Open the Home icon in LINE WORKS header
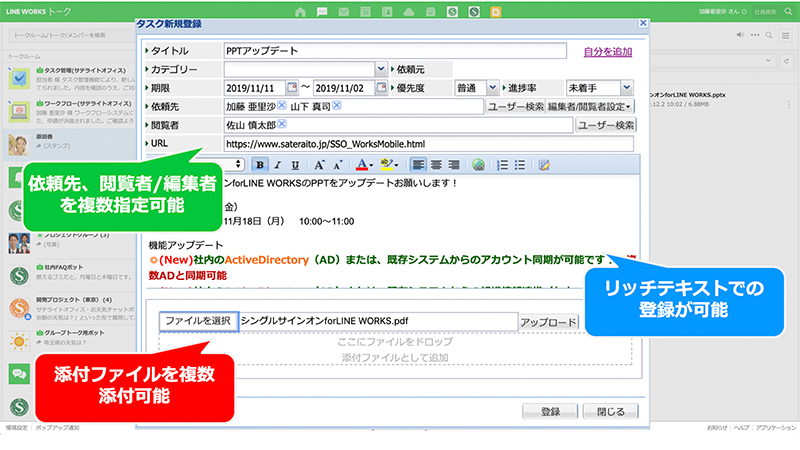Screen dimensions: 800x450 click(x=300, y=12)
